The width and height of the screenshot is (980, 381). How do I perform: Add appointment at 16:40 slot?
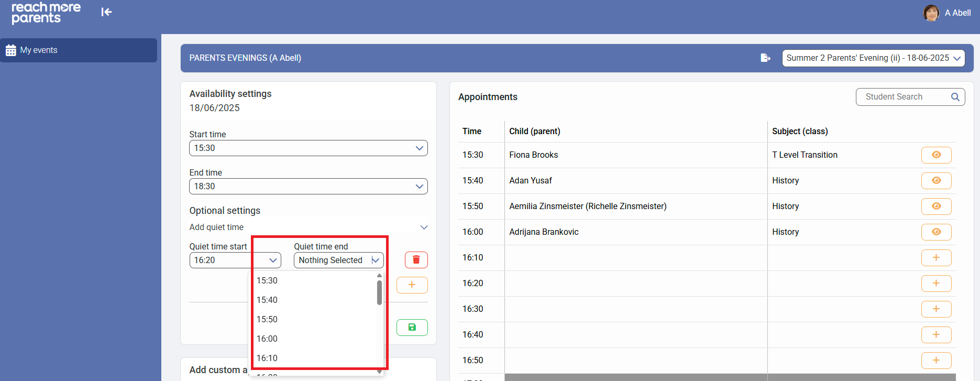pos(936,335)
